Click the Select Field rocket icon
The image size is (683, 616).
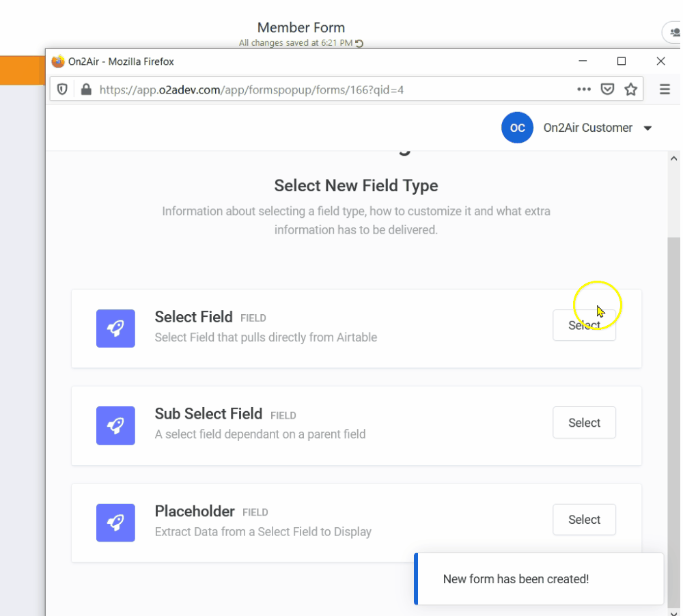pyautogui.click(x=115, y=328)
